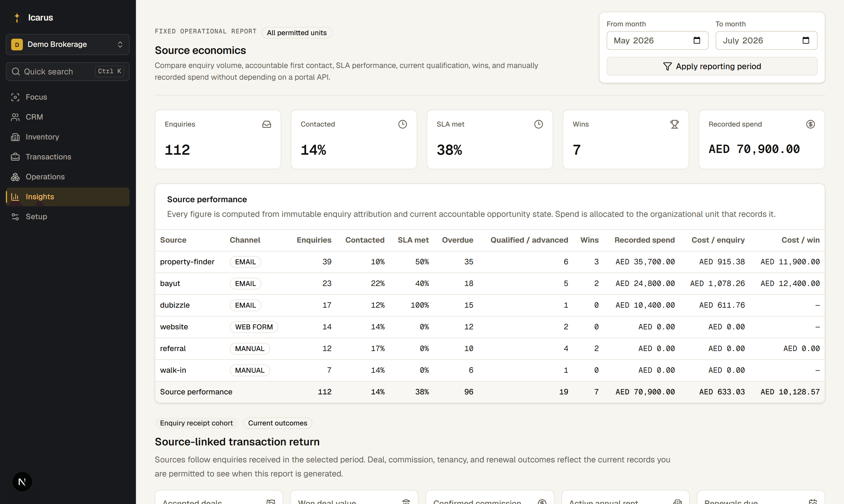
Task: Select Insights in the sidebar
Action: point(68,197)
